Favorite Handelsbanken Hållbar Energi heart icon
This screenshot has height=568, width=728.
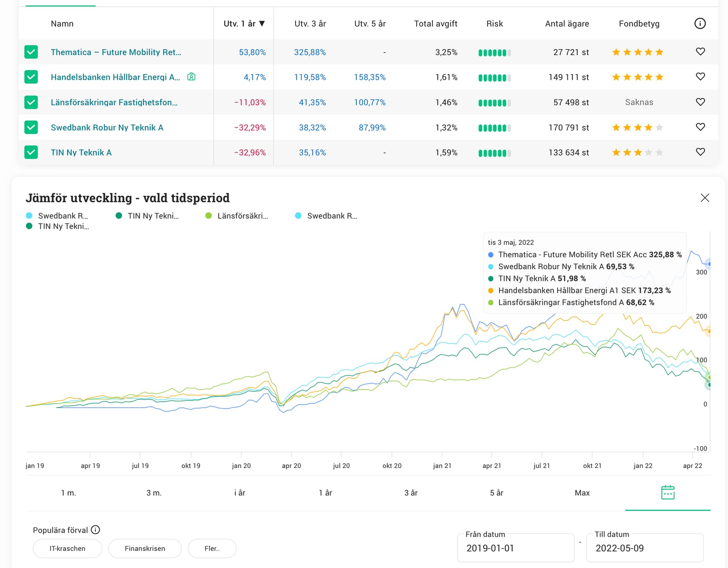coord(700,77)
